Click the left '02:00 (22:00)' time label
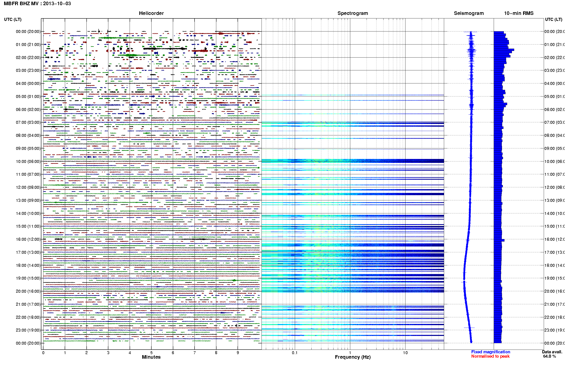 pos(28,58)
